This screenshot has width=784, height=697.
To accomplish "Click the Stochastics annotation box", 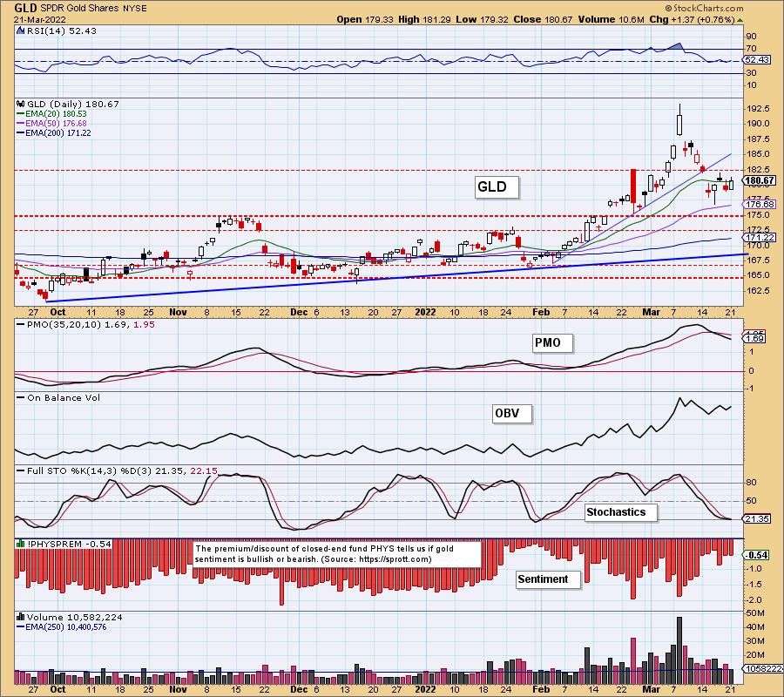I will [620, 512].
